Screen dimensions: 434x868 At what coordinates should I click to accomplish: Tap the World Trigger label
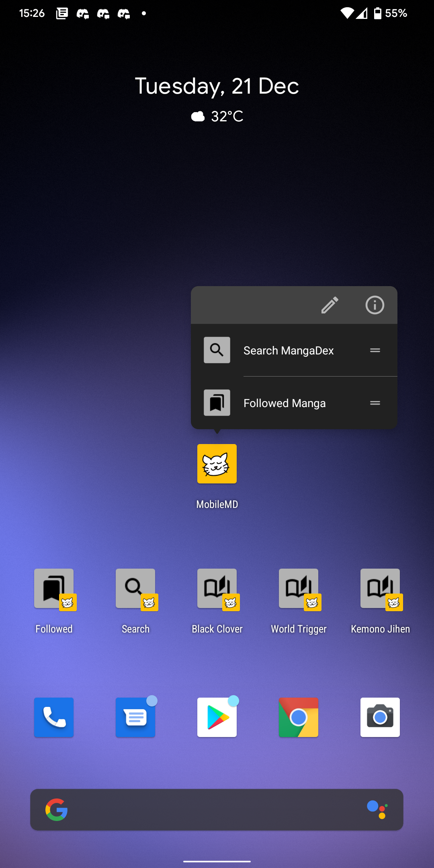299,629
